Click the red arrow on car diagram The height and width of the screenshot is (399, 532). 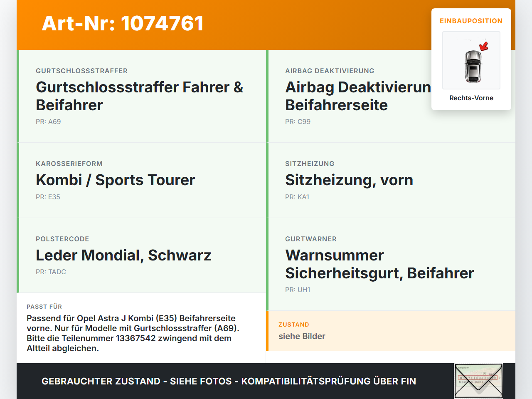coord(484,46)
